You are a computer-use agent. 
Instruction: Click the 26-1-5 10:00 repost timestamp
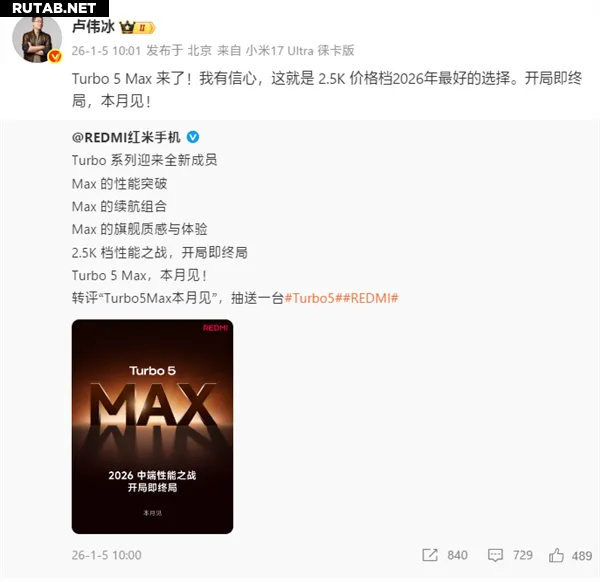coord(106,555)
